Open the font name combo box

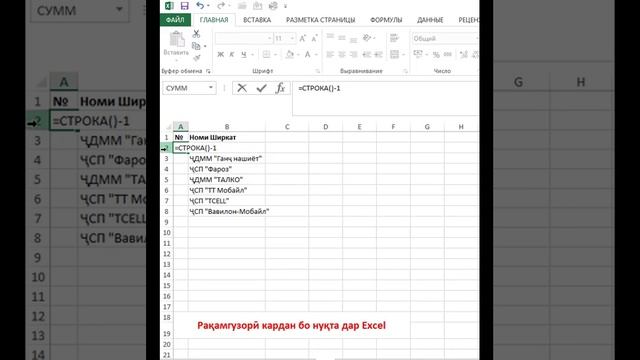244,38
